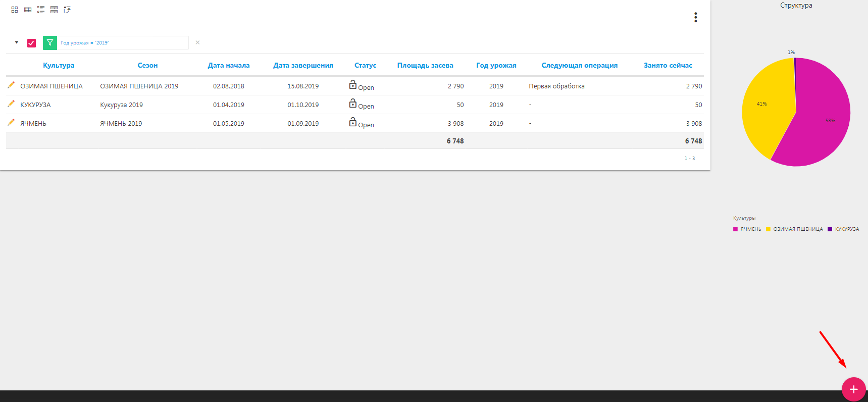Click the green filter funnel icon
Image resolution: width=868 pixels, height=402 pixels.
(50, 43)
